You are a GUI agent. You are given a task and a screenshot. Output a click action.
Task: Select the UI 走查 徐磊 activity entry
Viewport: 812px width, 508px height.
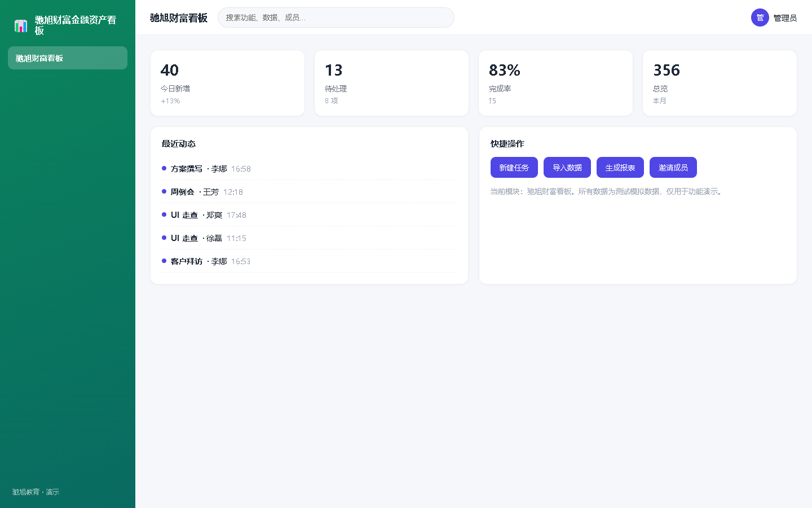pyautogui.click(x=309, y=238)
